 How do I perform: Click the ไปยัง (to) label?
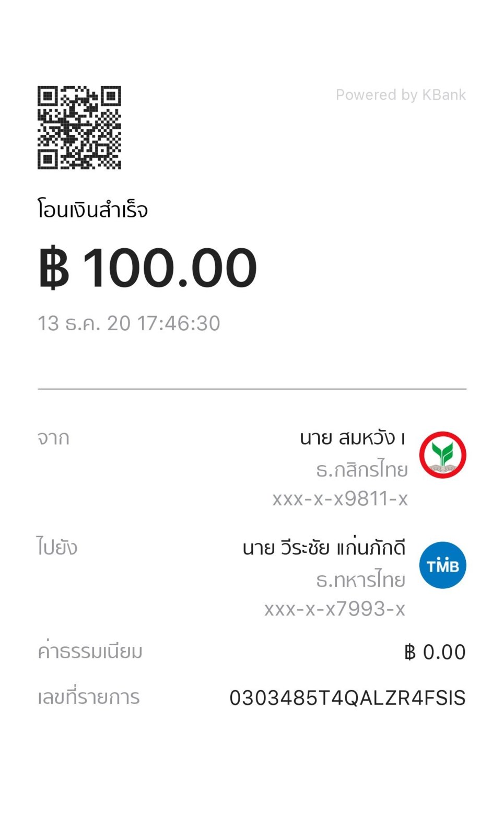(x=57, y=548)
